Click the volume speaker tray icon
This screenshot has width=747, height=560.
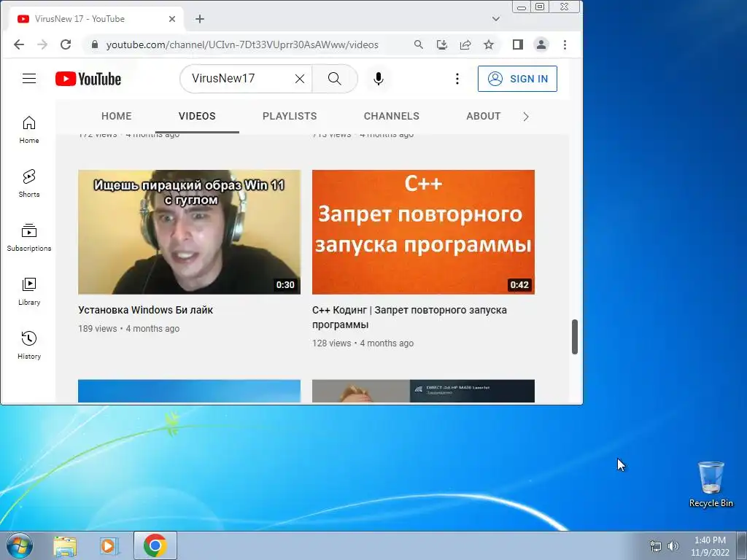673,546
